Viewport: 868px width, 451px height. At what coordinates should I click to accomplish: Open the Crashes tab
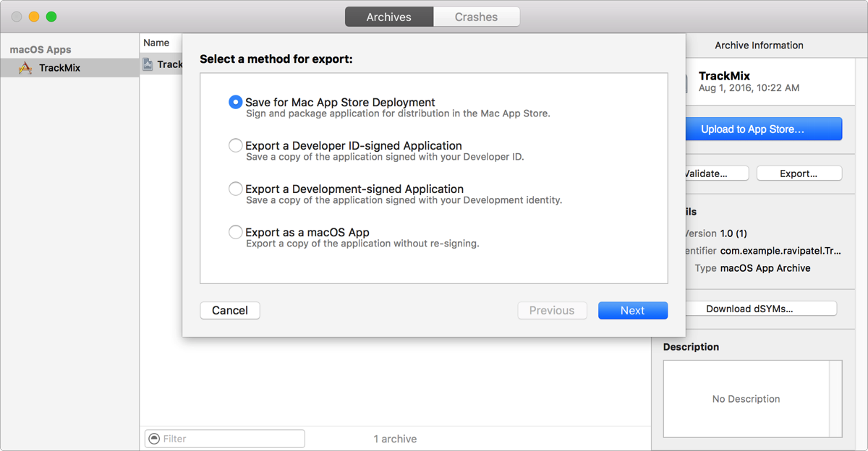coord(476,17)
